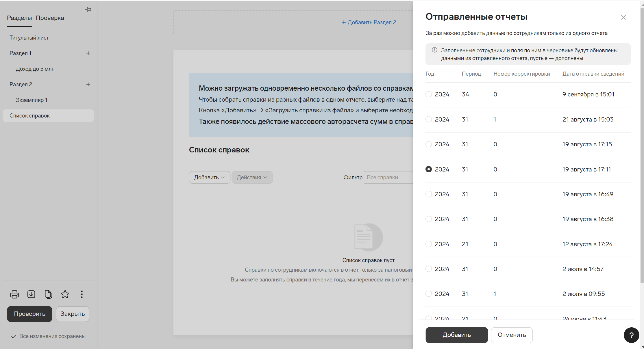Switch to the Проверка tab
644x349 pixels.
coord(50,18)
